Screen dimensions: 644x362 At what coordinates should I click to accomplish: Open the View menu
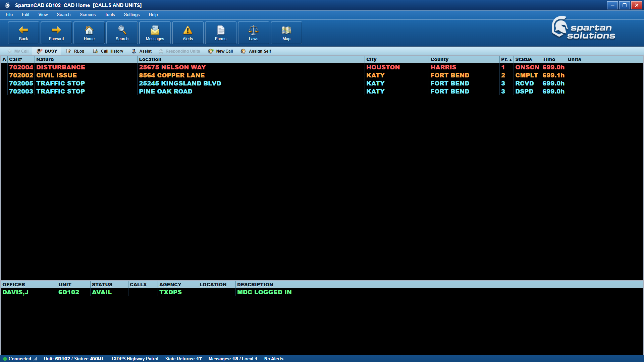(x=43, y=15)
